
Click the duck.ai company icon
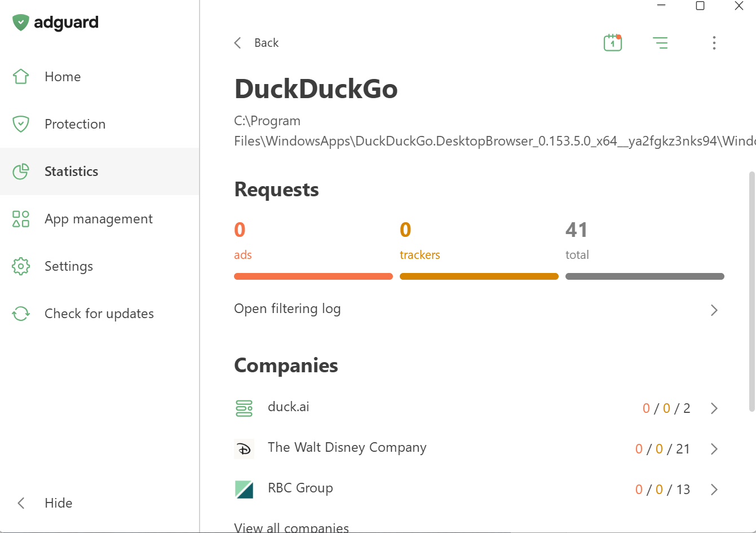(x=244, y=408)
